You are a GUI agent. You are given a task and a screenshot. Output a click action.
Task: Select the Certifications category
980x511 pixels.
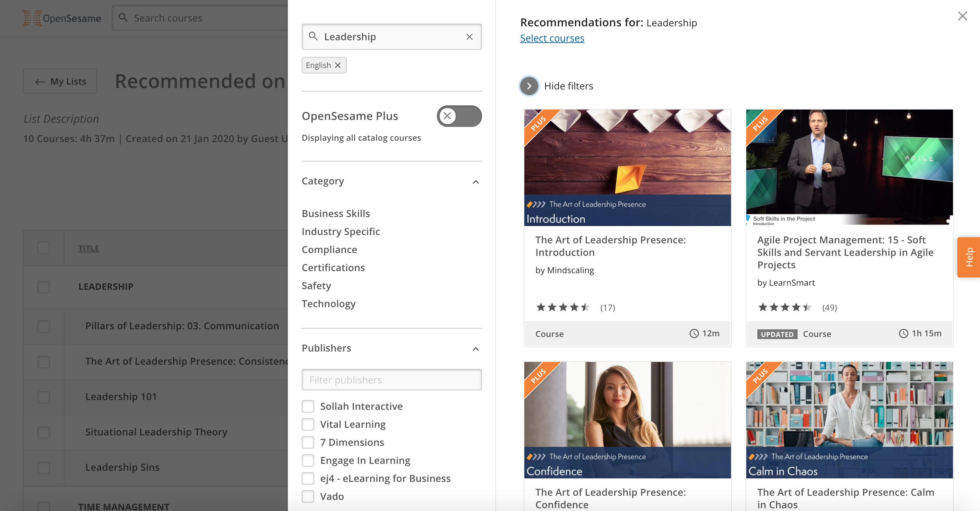[x=333, y=267]
